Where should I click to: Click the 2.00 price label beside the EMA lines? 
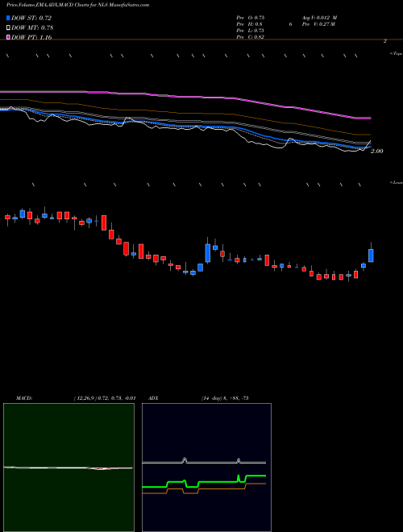click(x=377, y=151)
